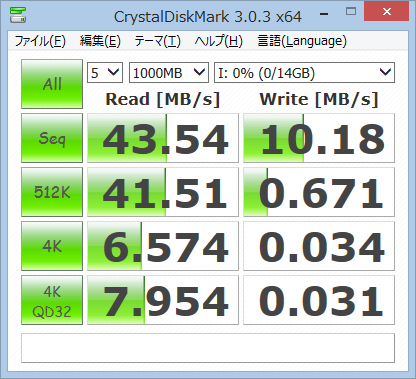Start the 4K benchmark test

click(52, 246)
